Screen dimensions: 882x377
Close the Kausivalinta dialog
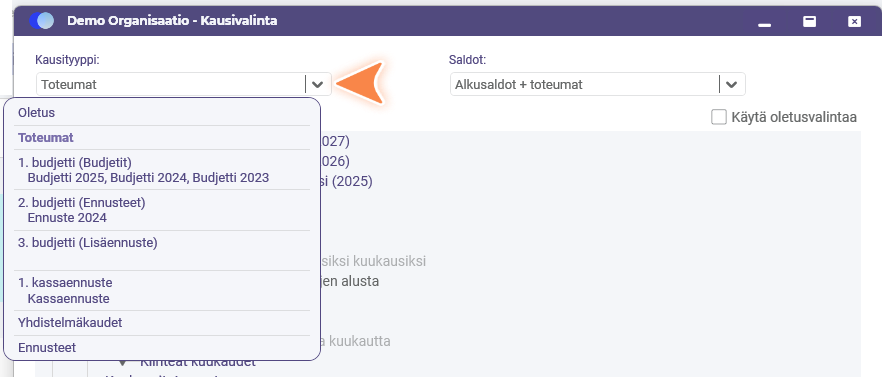(854, 21)
